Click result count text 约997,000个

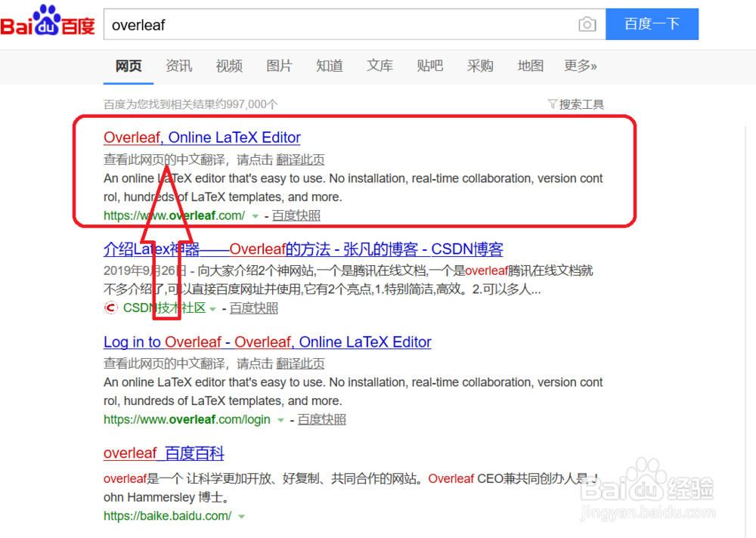pos(191,104)
